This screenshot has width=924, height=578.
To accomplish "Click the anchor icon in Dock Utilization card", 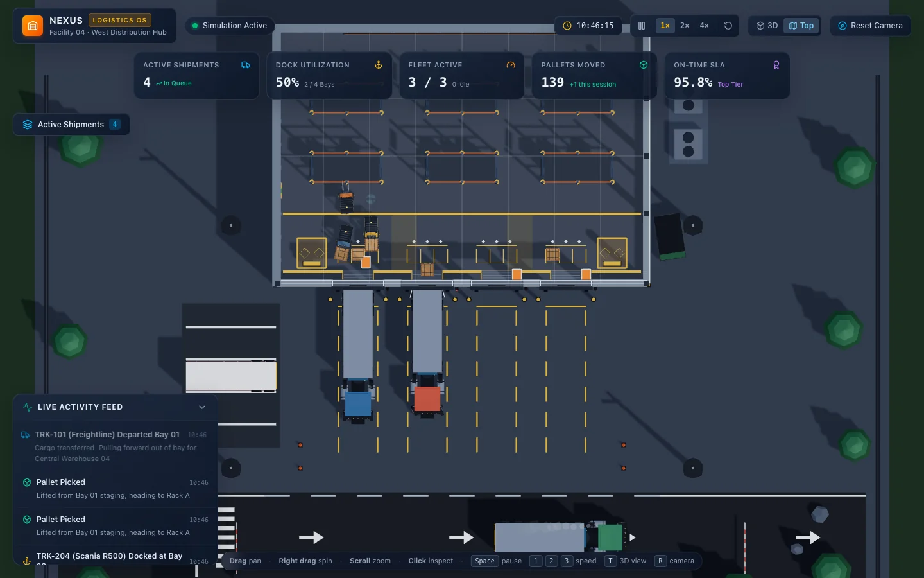I will click(x=379, y=65).
